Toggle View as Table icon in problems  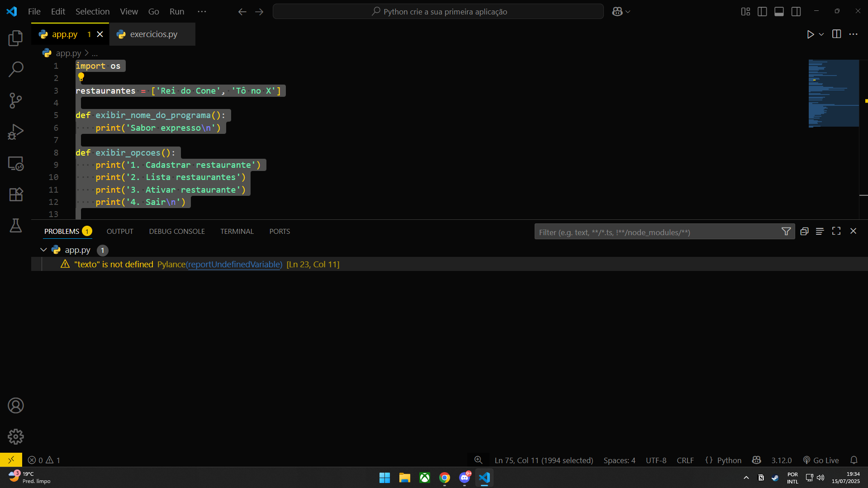click(x=820, y=231)
